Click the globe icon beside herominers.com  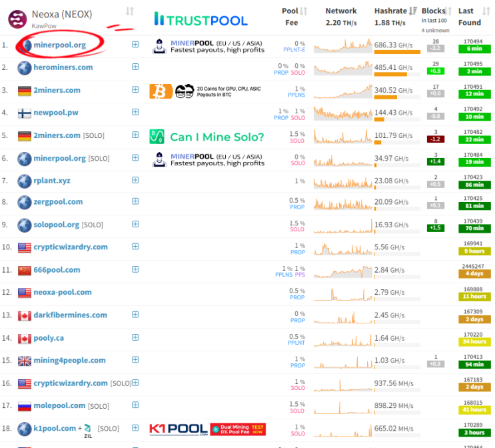pos(24,67)
